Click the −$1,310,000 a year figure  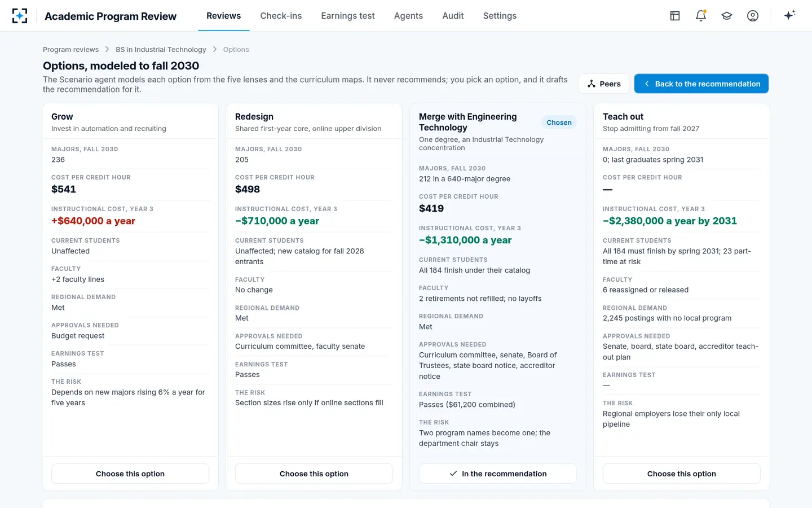click(465, 240)
